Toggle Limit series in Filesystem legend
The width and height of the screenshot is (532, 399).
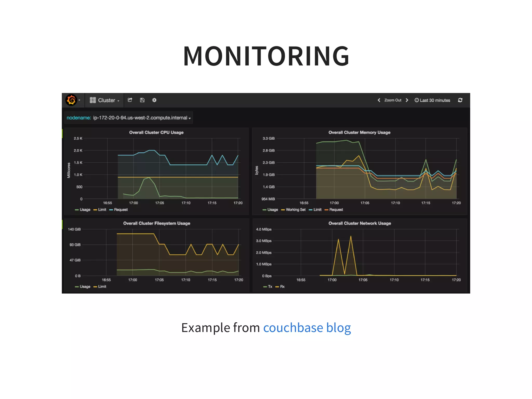tap(100, 287)
